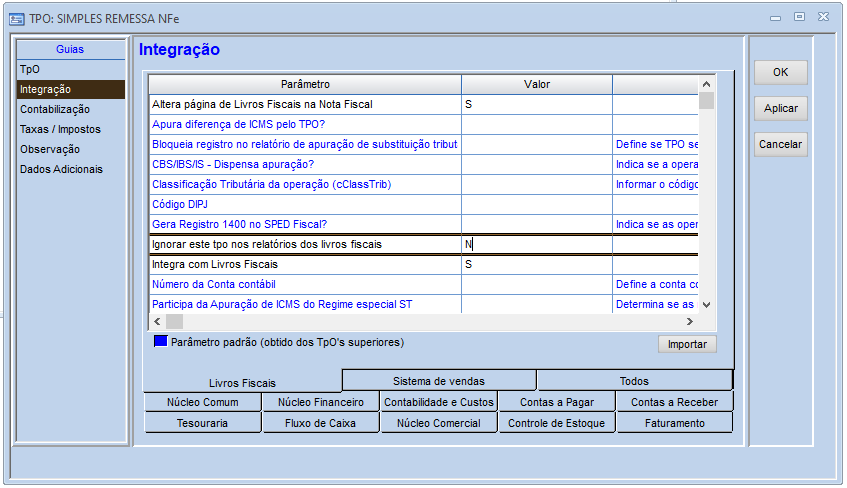Click the Importar button
The width and height of the screenshot is (847, 488).
point(687,344)
